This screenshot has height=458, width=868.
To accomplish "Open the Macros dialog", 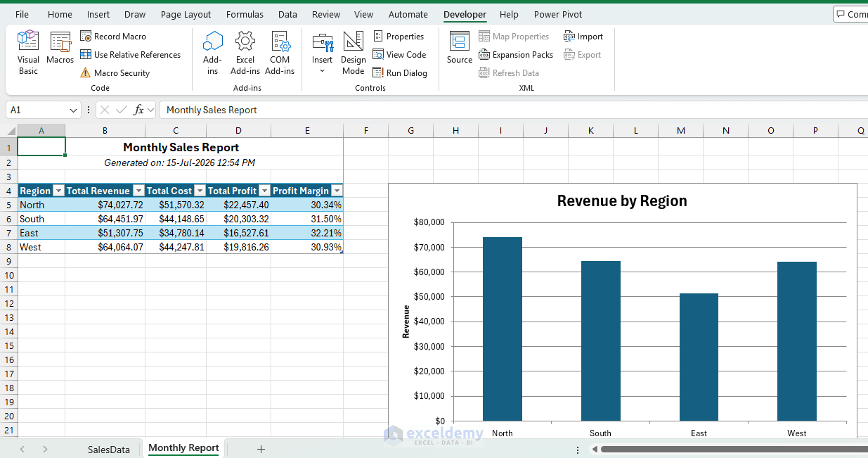I will point(60,49).
